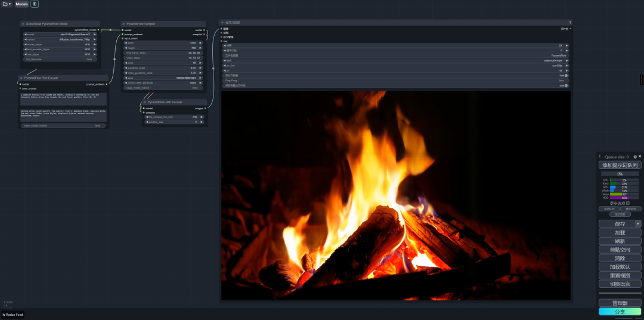Click the Text Encode prev_prompt input connector
The height and width of the screenshot is (320, 644).
(x=20, y=88)
